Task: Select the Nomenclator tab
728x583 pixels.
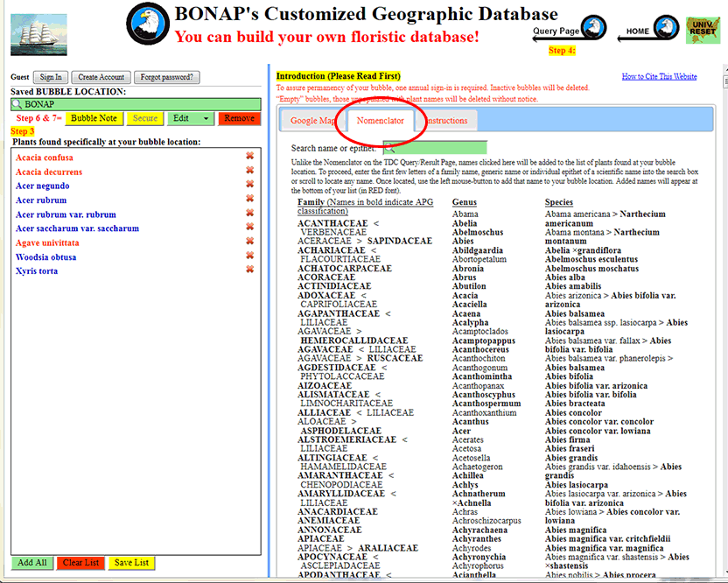Action: (381, 121)
